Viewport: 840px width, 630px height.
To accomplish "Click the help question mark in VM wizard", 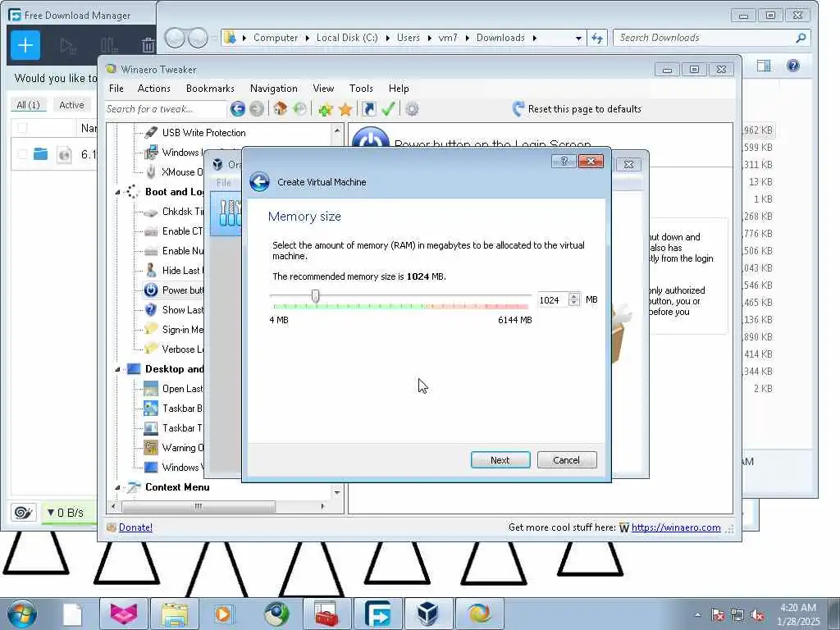I will click(x=564, y=162).
